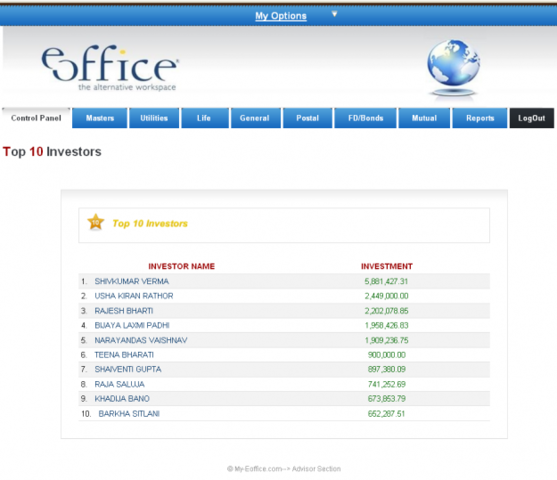This screenshot has height=480, width=557.
Task: Open investor TEENA BHARATI
Action: (x=124, y=355)
